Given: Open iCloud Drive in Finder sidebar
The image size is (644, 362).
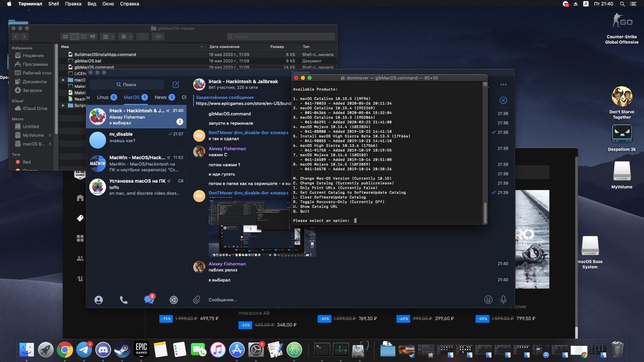Looking at the screenshot, I should click(x=35, y=108).
